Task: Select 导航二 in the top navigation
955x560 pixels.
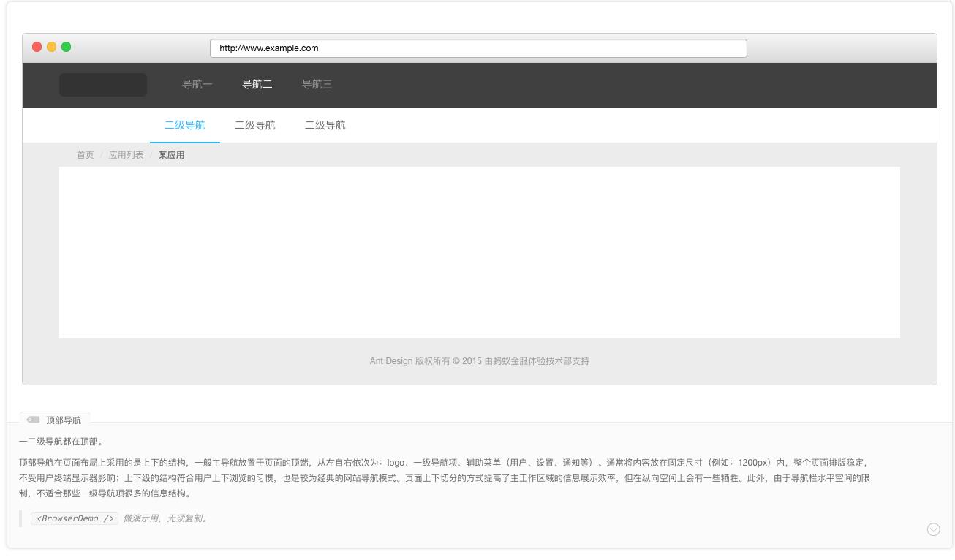Action: click(x=257, y=85)
